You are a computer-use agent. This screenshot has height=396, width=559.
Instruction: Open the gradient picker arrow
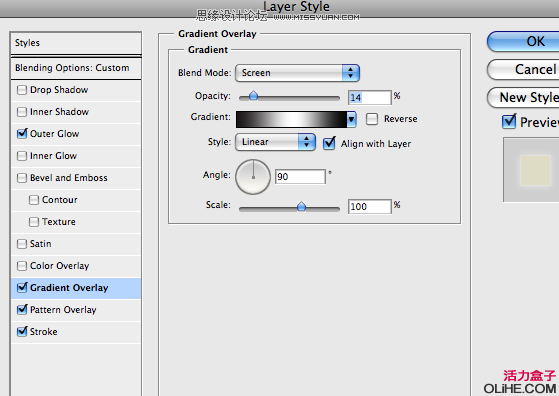coord(352,119)
